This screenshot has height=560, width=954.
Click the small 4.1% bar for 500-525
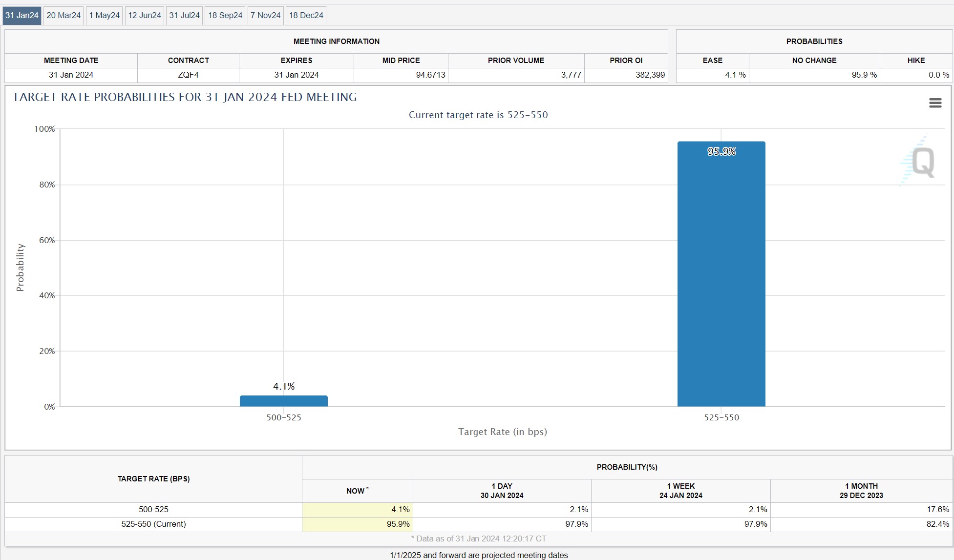(x=283, y=401)
